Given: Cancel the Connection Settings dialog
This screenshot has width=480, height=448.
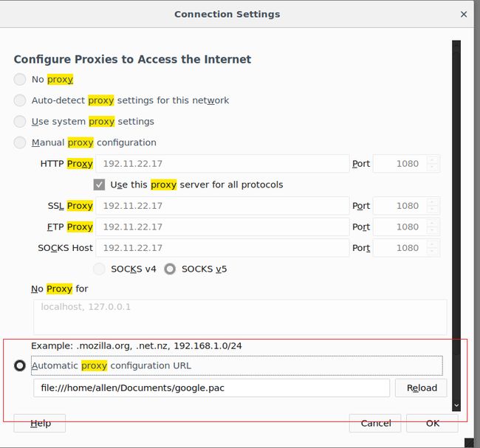Looking at the screenshot, I should (375, 423).
